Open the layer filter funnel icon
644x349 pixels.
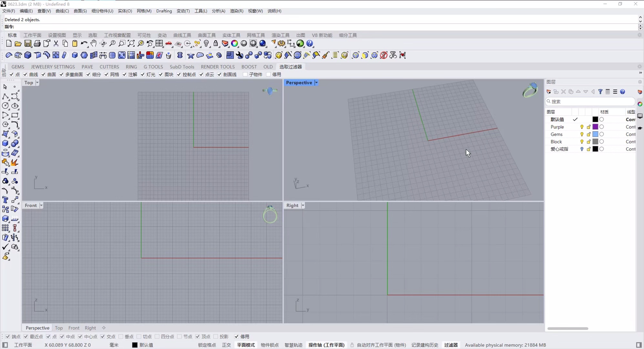click(x=600, y=92)
